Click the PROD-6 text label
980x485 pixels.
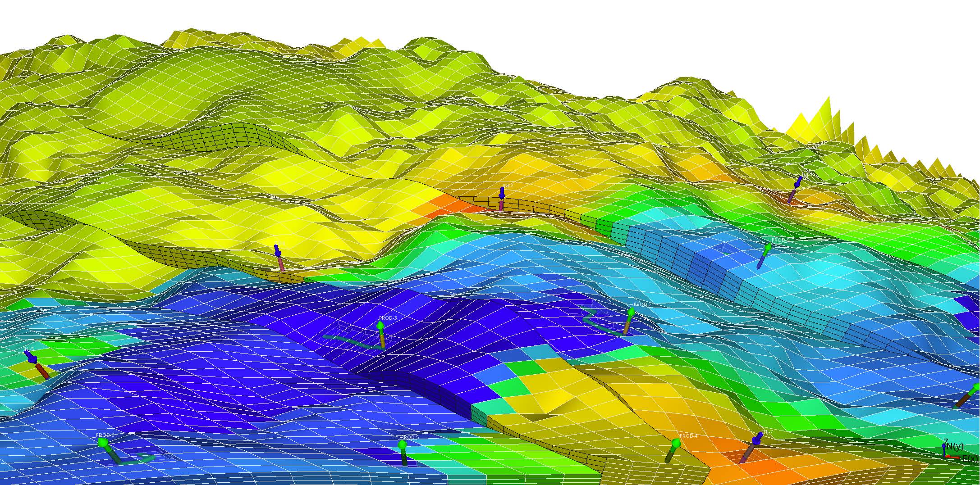(105, 435)
